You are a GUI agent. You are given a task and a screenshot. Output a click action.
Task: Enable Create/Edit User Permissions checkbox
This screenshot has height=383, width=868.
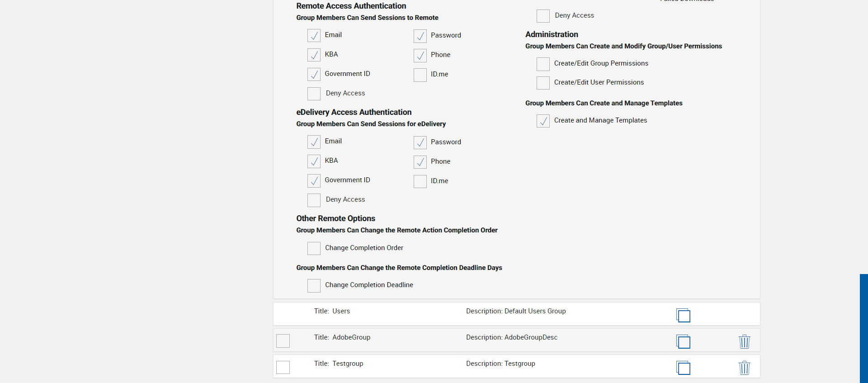[x=543, y=83]
